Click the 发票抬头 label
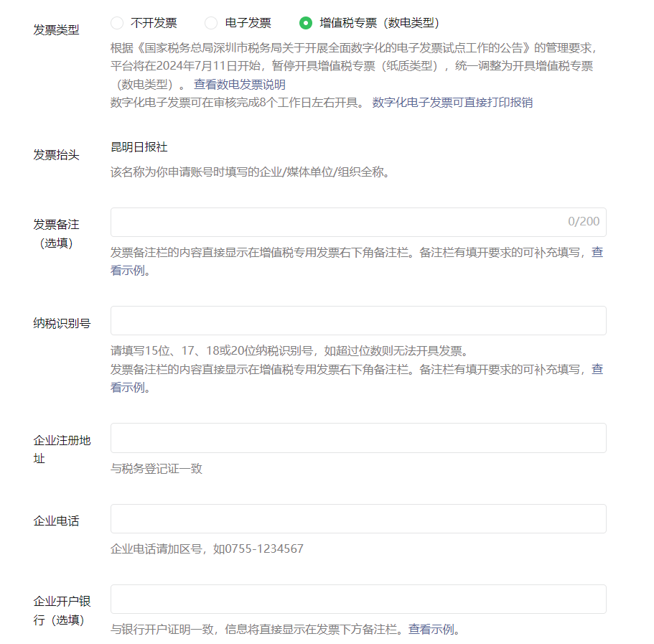The height and width of the screenshot is (644, 654). pyautogui.click(x=56, y=155)
